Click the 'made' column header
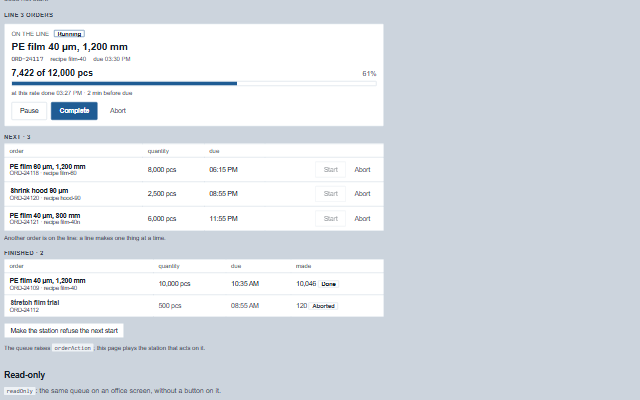Screen dimensions: 640x400 click(303, 266)
